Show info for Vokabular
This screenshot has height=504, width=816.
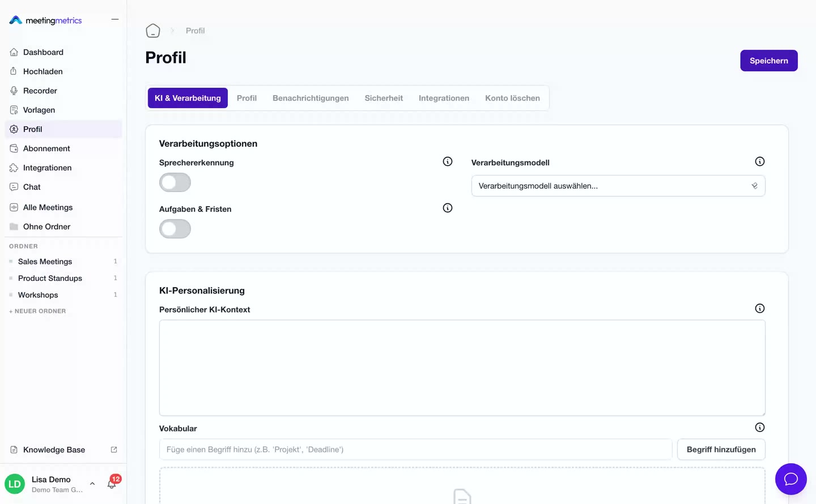click(x=760, y=428)
